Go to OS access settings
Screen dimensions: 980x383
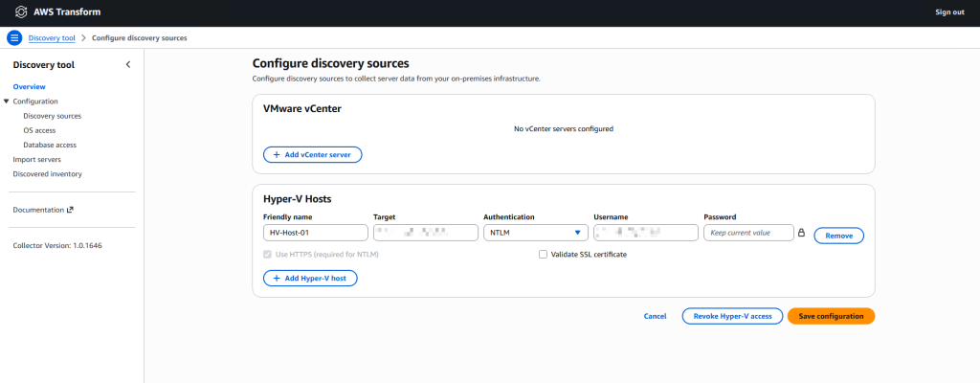click(x=39, y=130)
